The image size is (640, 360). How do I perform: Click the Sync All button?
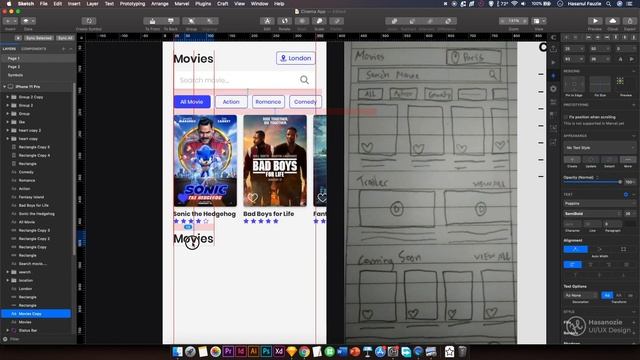tap(65, 38)
